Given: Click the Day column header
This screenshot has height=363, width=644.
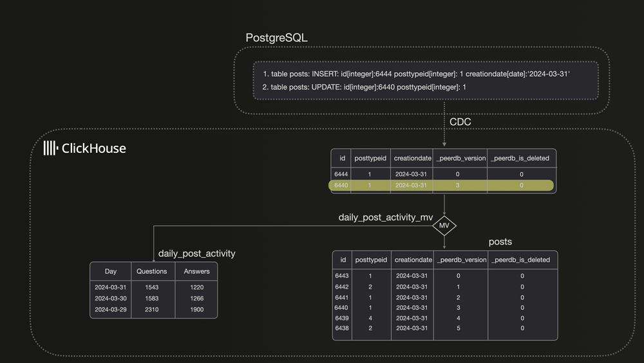Looking at the screenshot, I should pos(111,271).
